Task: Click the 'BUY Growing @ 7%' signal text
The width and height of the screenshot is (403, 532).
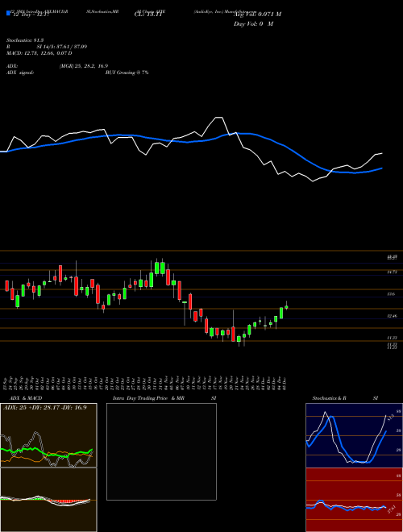Action: click(x=127, y=73)
